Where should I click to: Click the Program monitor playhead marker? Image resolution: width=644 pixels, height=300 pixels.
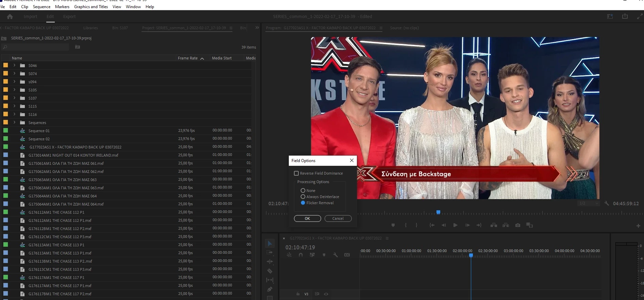(438, 212)
